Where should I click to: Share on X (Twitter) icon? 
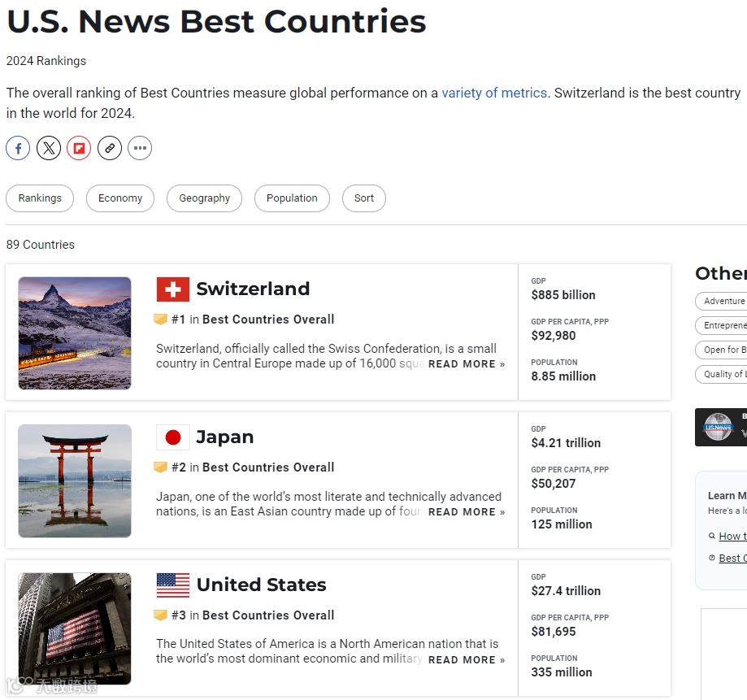49,148
